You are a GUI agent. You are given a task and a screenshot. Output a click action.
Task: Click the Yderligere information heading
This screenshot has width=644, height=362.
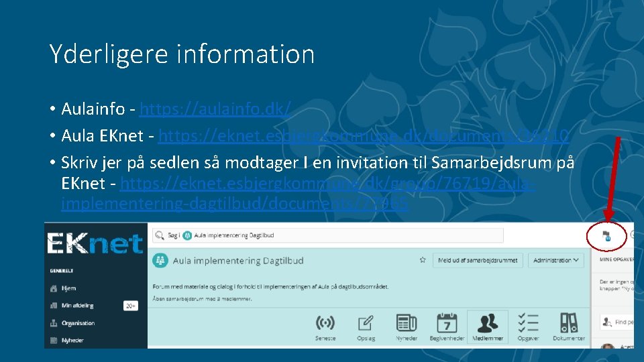(x=182, y=54)
